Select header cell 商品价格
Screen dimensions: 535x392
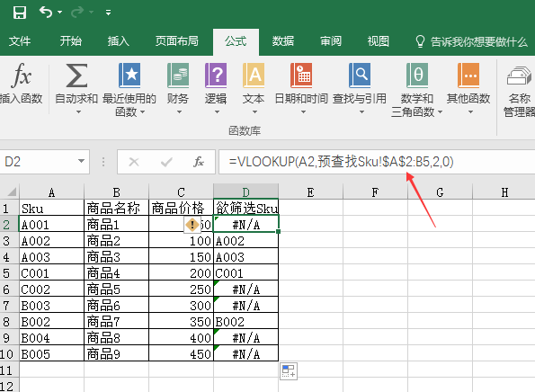point(181,208)
